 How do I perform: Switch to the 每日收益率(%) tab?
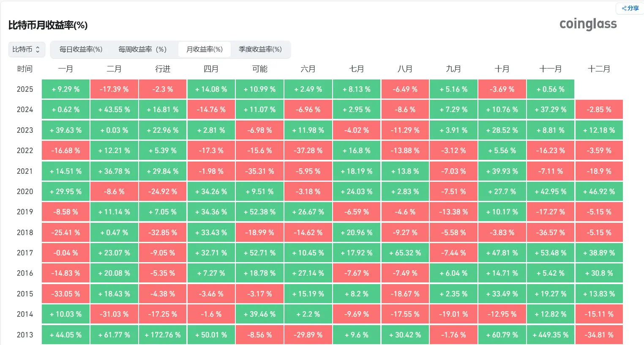81,49
